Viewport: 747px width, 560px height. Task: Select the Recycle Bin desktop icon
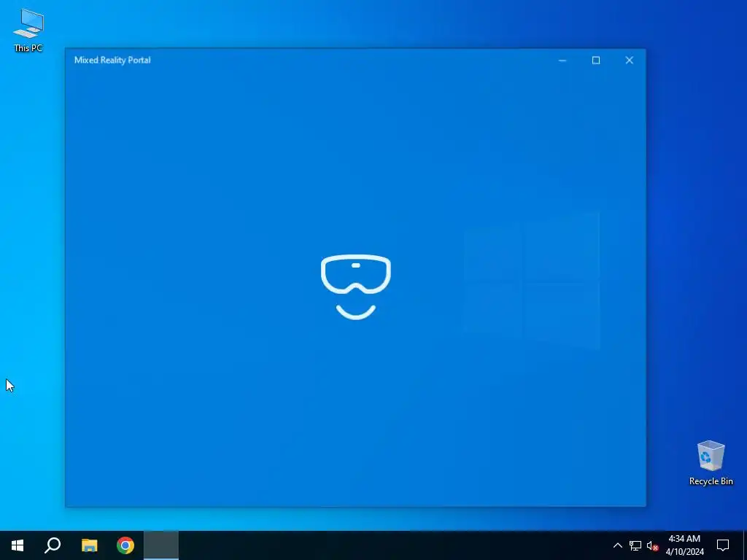(x=711, y=462)
